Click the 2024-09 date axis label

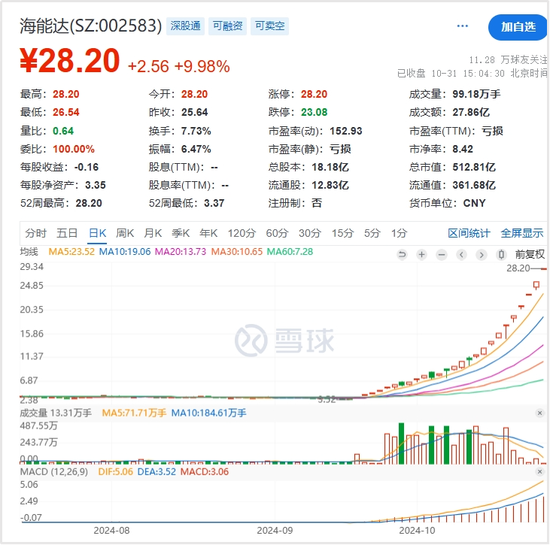tap(275, 531)
